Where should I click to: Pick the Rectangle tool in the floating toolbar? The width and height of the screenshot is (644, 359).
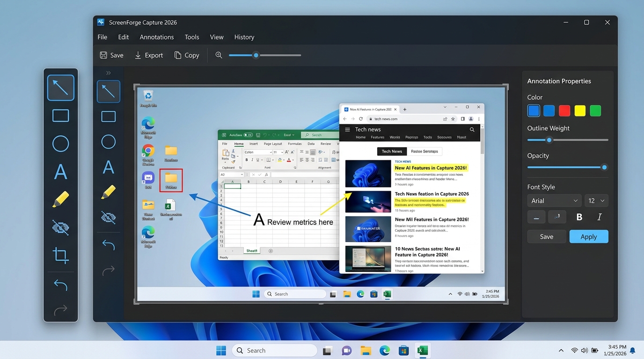[x=61, y=115]
